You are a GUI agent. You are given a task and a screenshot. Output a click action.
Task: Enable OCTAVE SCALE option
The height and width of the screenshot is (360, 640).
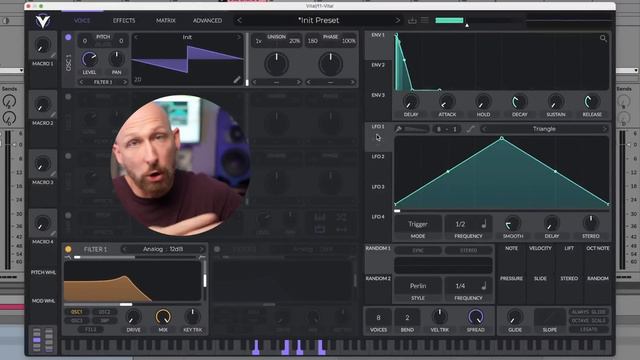(x=588, y=320)
